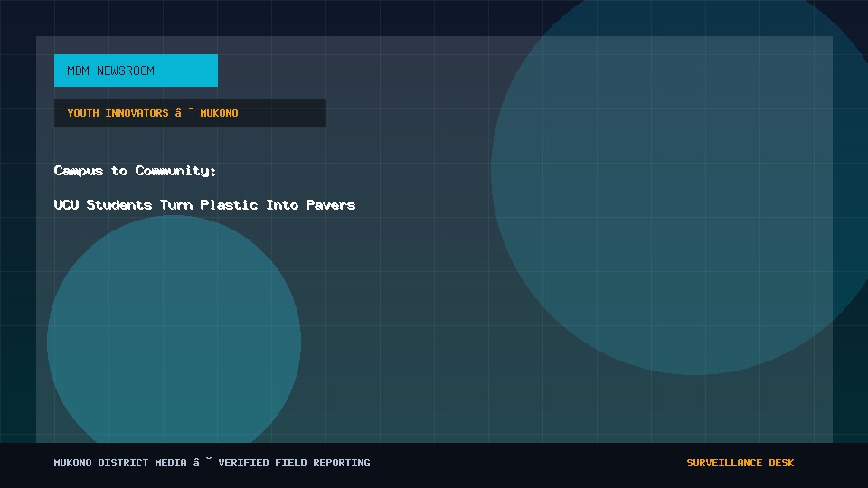Viewport: 868px width, 488px height.
Task: Click the MDM NEWSROOM badge
Action: click(x=136, y=70)
